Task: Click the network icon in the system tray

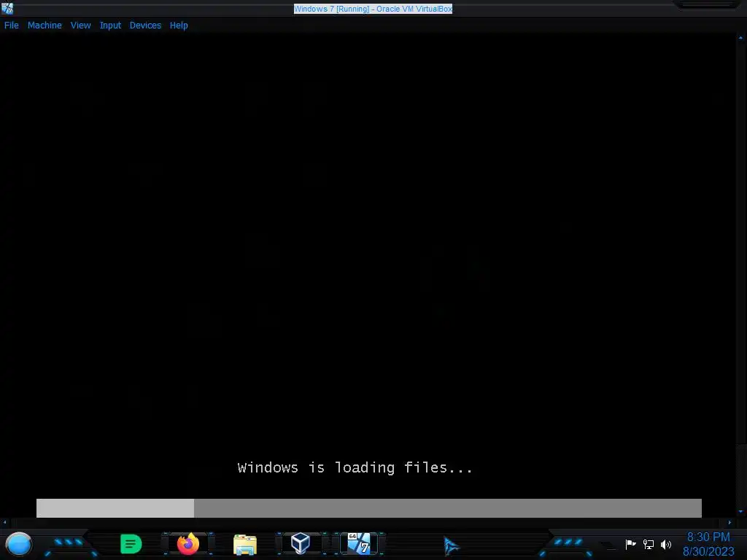Action: (649, 544)
